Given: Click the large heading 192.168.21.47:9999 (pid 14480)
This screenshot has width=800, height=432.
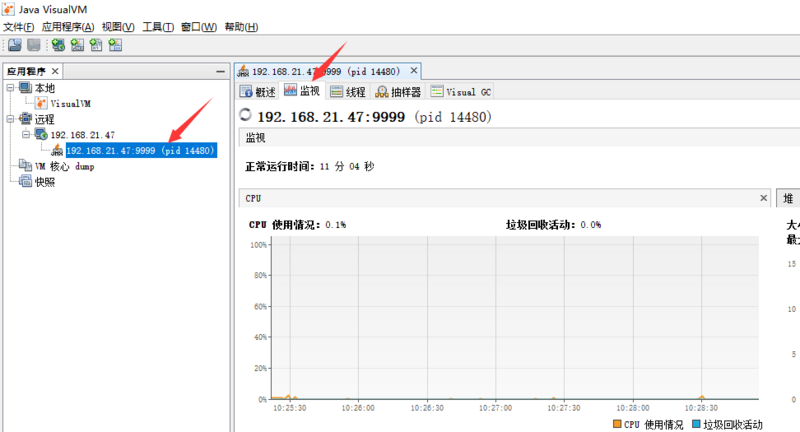Looking at the screenshot, I should pyautogui.click(x=374, y=117).
